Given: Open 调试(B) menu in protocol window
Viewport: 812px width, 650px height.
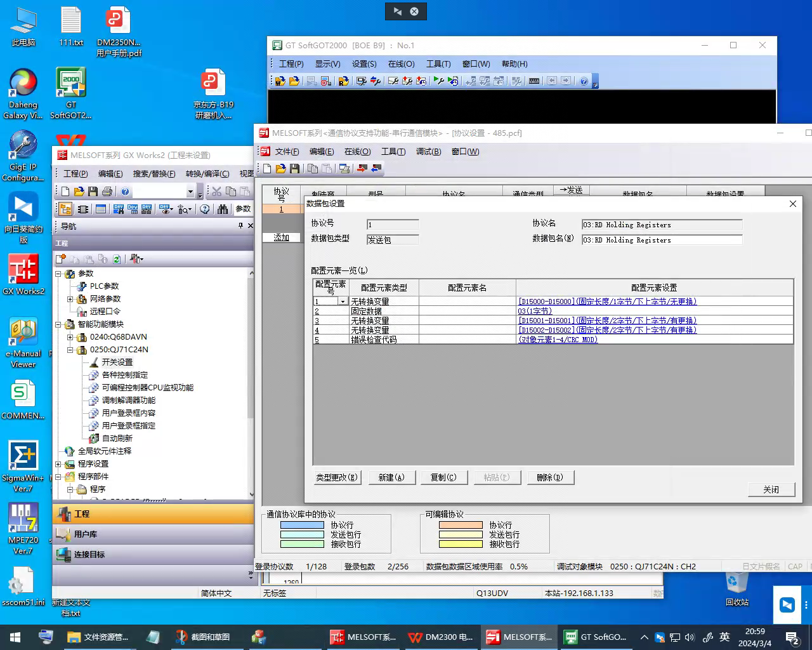Looking at the screenshot, I should tap(428, 152).
